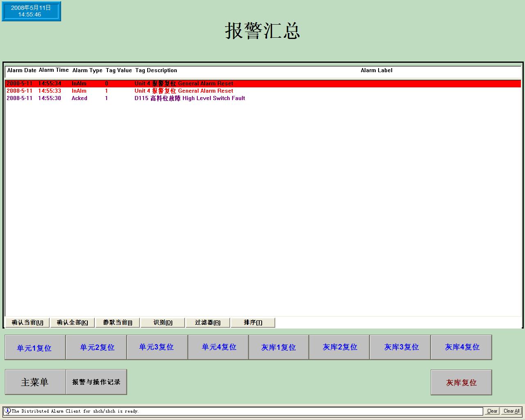Click the Alarm Time column header

[x=54, y=70]
